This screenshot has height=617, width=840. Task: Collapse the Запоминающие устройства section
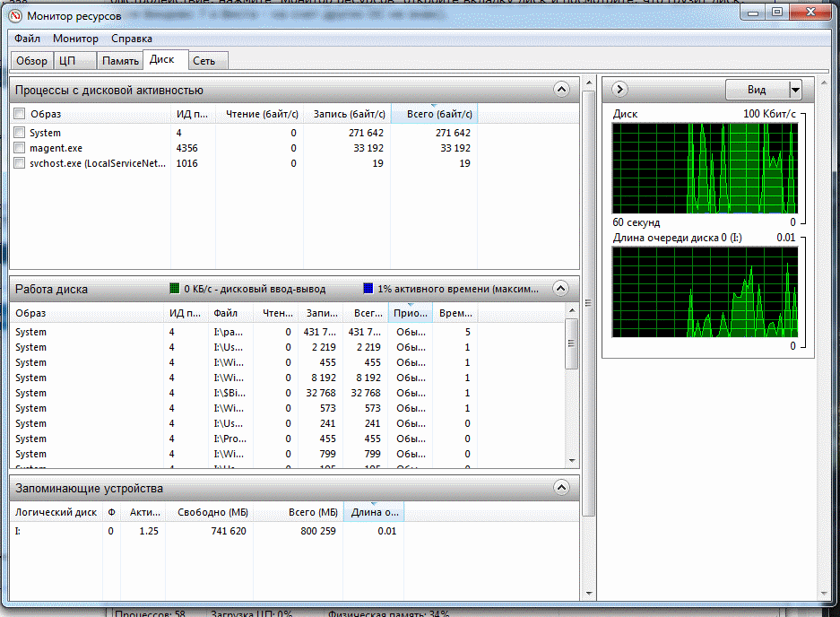click(561, 487)
